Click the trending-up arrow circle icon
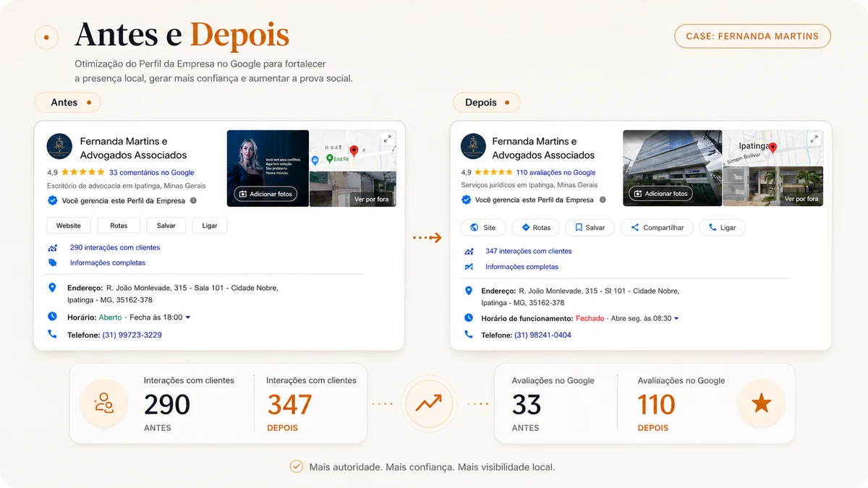The height and width of the screenshot is (488, 868). (x=429, y=403)
